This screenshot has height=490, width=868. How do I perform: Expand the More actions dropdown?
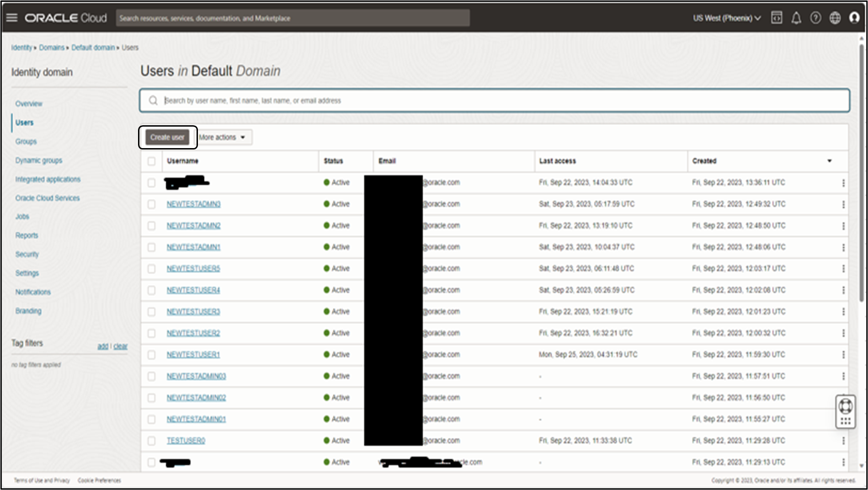point(224,137)
